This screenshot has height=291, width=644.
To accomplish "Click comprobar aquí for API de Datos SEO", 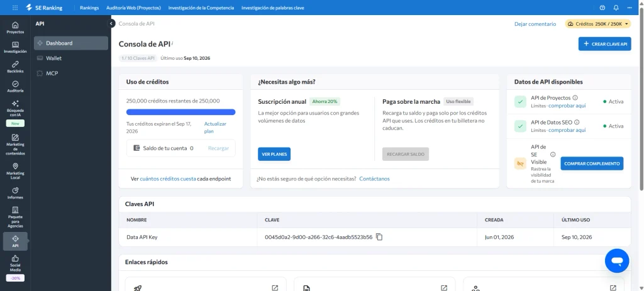I will click(x=567, y=130).
